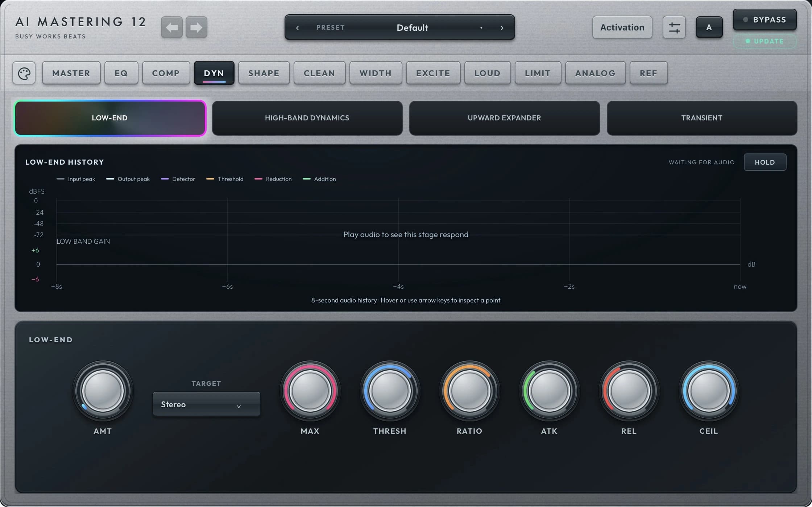Open the color palette theme icon
Viewport: 812px width, 507px height.
click(x=24, y=73)
